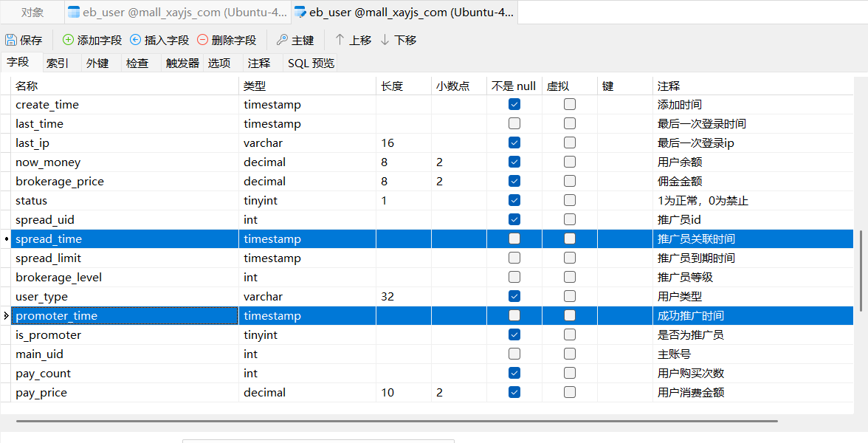The width and height of the screenshot is (868, 443).
Task: Click row marker of promoter_time
Action: [x=6, y=316]
